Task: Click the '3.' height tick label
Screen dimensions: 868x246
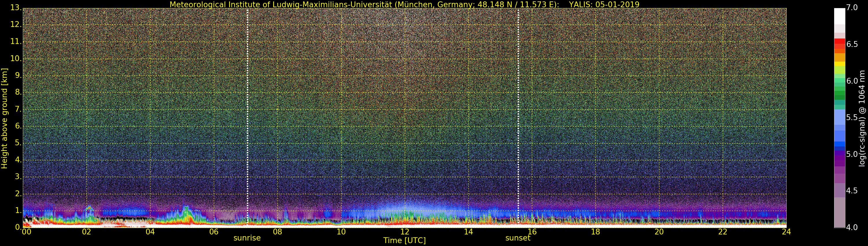Action: click(x=18, y=177)
